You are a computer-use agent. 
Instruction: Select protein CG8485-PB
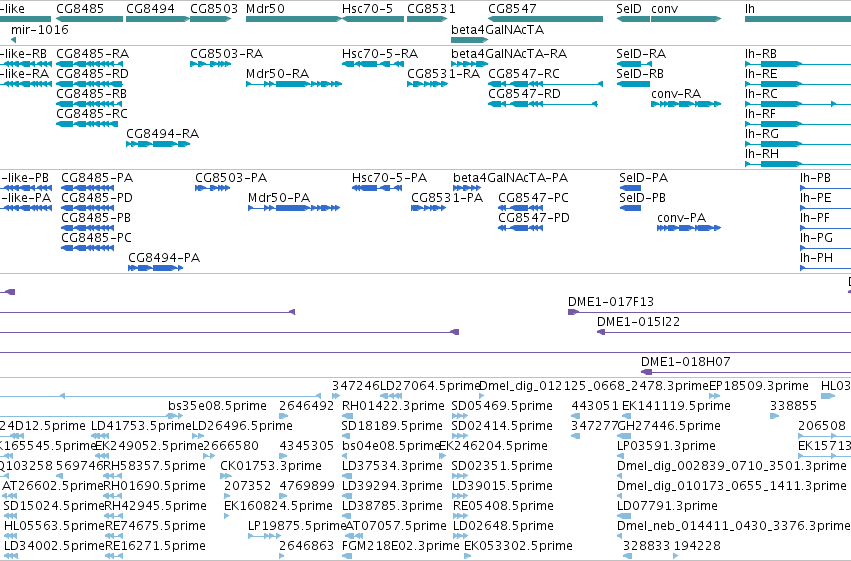click(88, 228)
